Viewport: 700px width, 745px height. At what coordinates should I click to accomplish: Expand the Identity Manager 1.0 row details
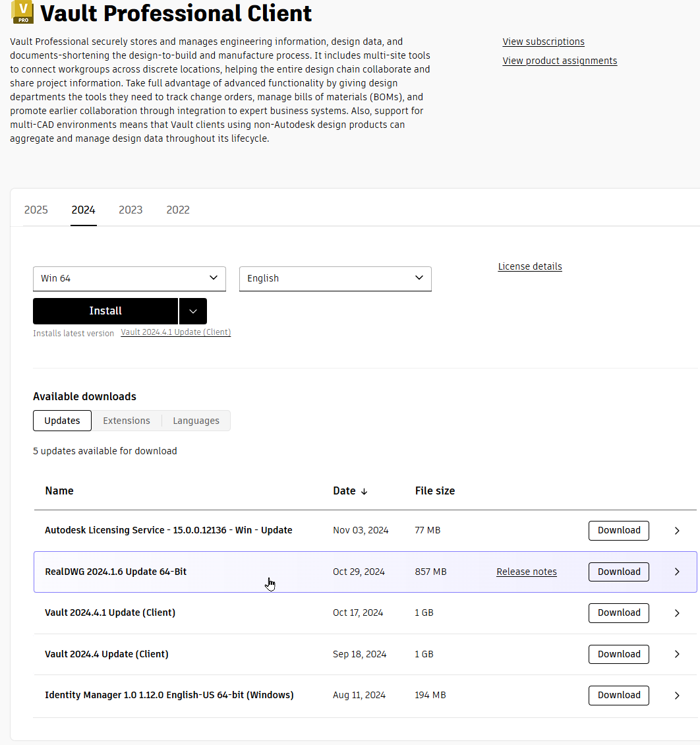(677, 696)
